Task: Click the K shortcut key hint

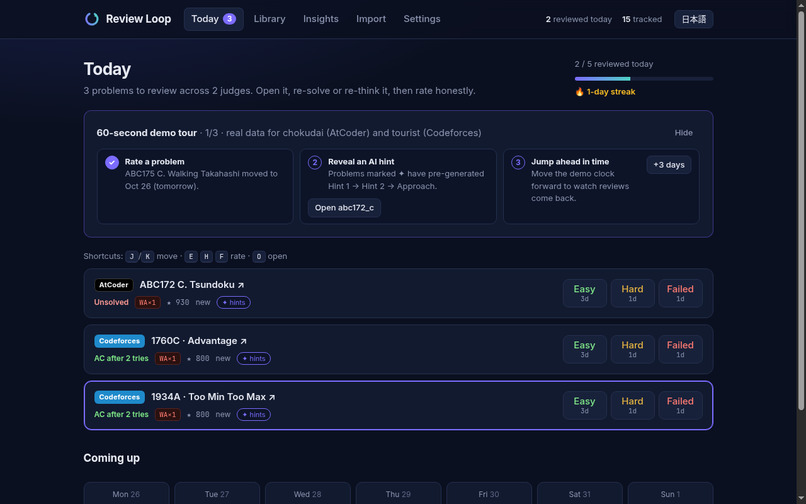Action: [148, 256]
